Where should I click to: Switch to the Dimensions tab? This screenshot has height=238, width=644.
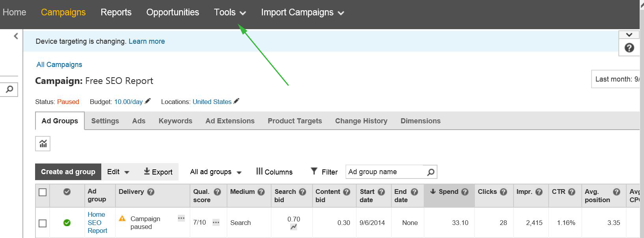[x=421, y=121]
